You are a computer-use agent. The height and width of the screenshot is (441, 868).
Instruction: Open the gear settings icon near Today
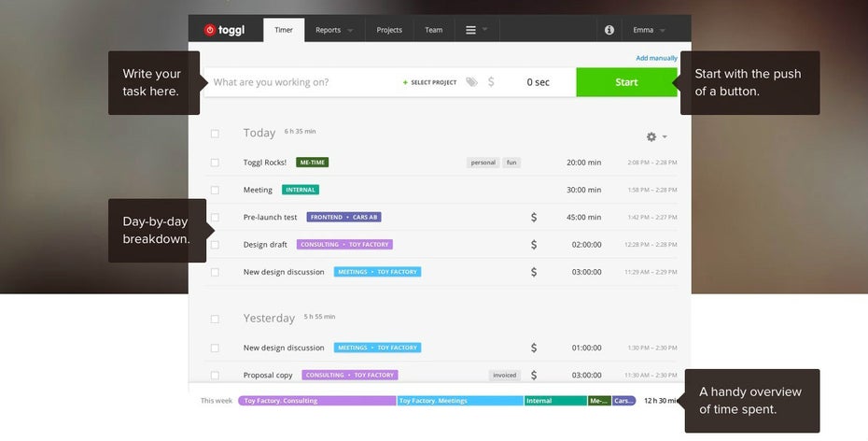point(651,136)
